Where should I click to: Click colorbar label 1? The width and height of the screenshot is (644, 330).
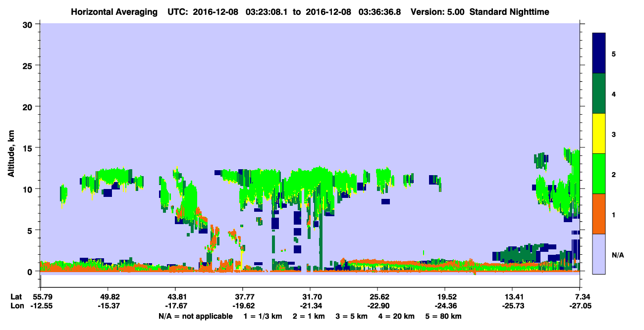tap(614, 214)
